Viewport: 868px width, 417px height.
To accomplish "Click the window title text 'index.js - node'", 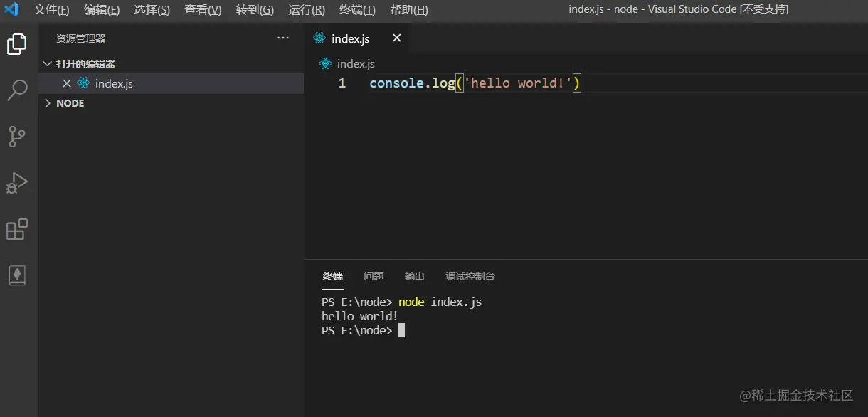I will pos(603,9).
